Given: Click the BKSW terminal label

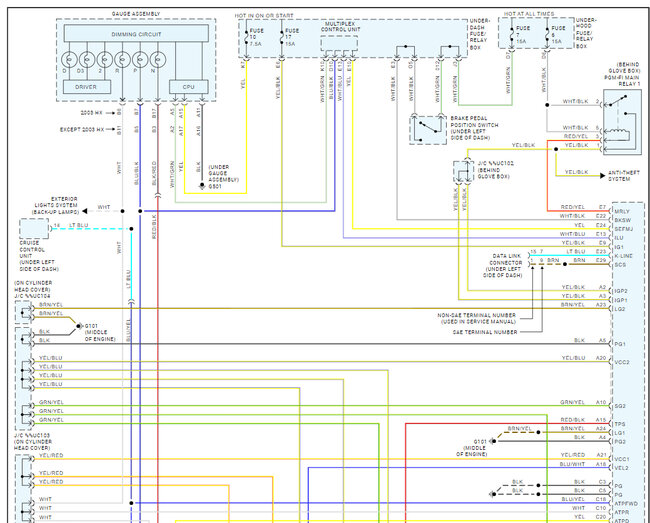Looking at the screenshot, I should [x=622, y=220].
